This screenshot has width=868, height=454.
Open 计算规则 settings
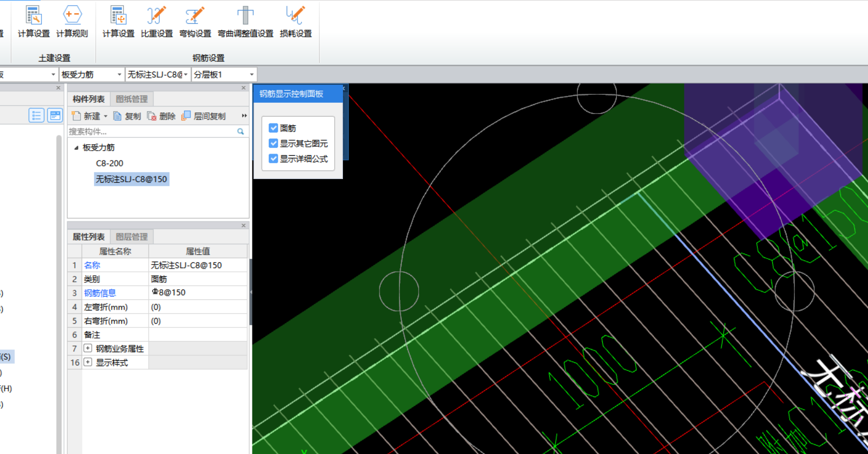tap(72, 22)
